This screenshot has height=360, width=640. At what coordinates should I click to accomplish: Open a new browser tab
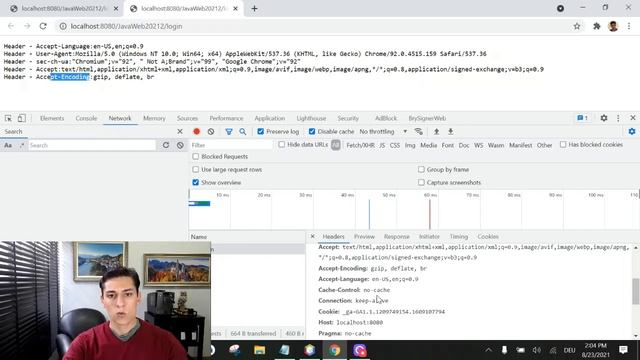tap(254, 8)
